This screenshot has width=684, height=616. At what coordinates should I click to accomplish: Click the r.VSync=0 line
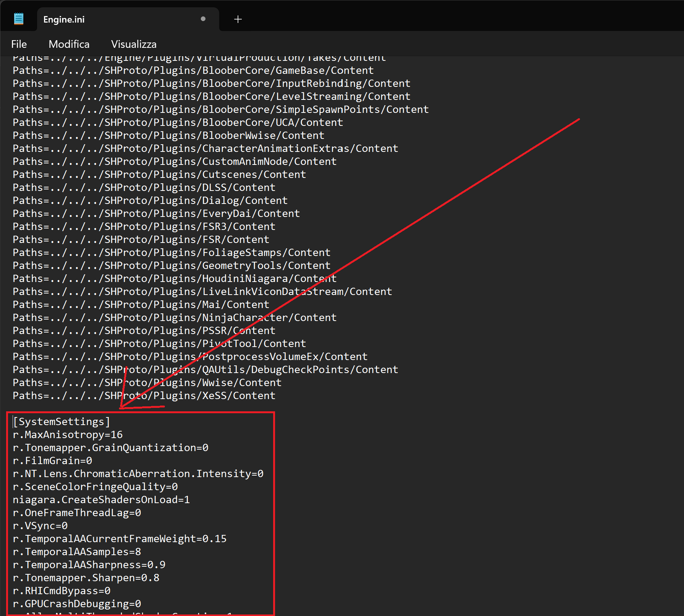[40, 526]
